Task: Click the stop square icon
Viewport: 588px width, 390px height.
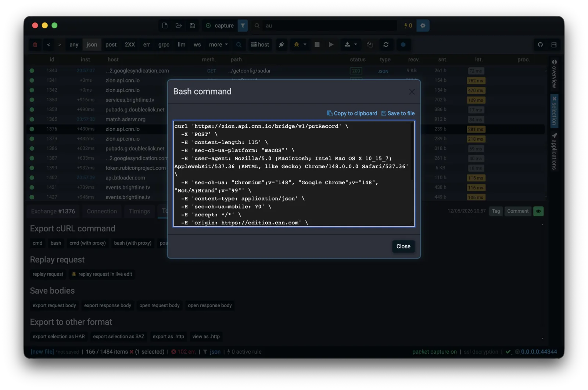Action: tap(317, 45)
